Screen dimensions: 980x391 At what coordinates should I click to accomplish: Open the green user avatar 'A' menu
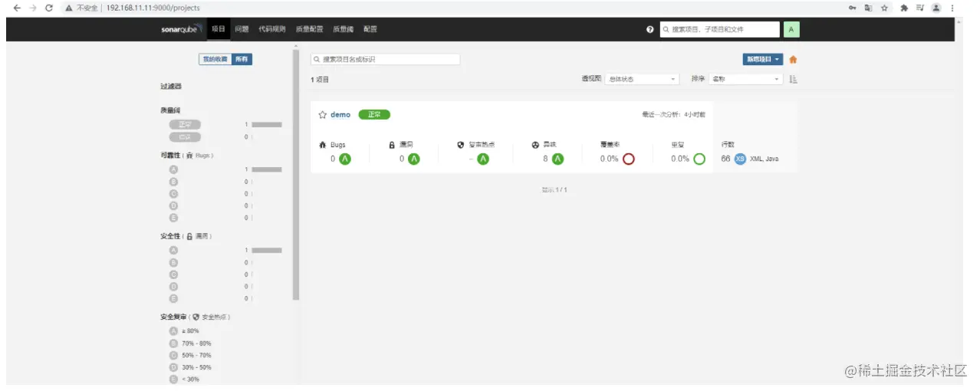791,29
